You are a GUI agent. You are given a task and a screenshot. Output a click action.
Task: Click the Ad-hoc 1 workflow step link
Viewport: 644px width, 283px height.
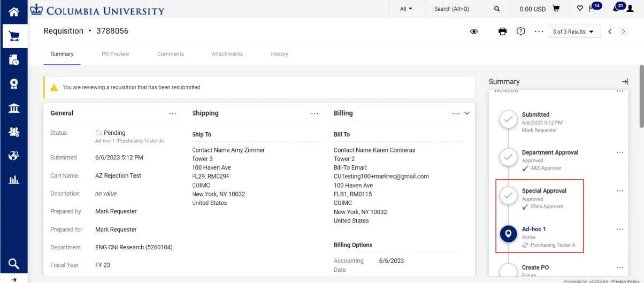point(534,229)
